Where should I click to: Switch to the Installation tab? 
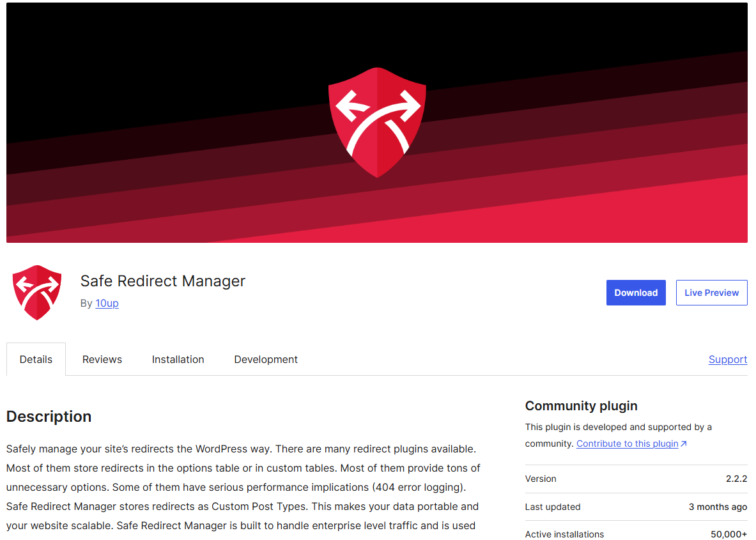point(178,359)
